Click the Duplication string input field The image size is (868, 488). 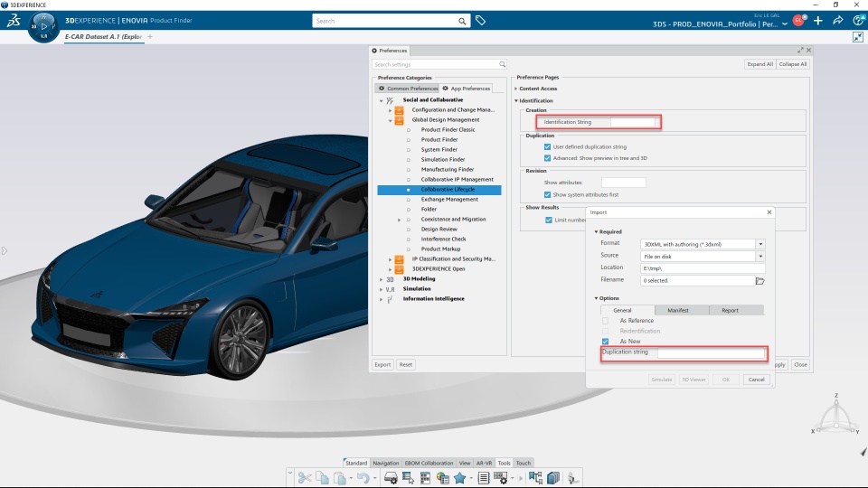point(711,352)
